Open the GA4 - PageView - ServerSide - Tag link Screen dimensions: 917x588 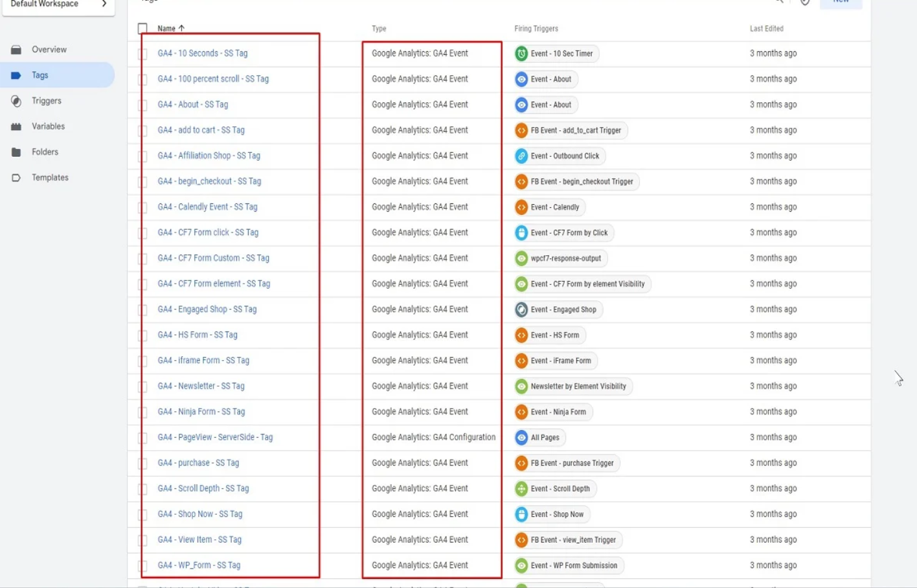tap(215, 438)
